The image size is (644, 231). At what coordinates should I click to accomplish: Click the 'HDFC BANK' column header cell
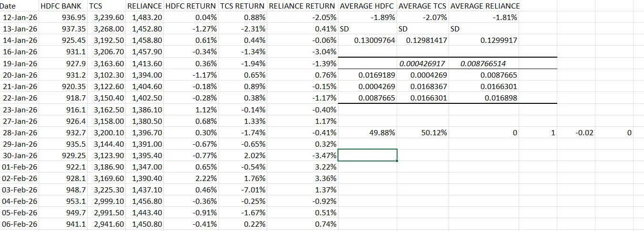tap(64, 6)
